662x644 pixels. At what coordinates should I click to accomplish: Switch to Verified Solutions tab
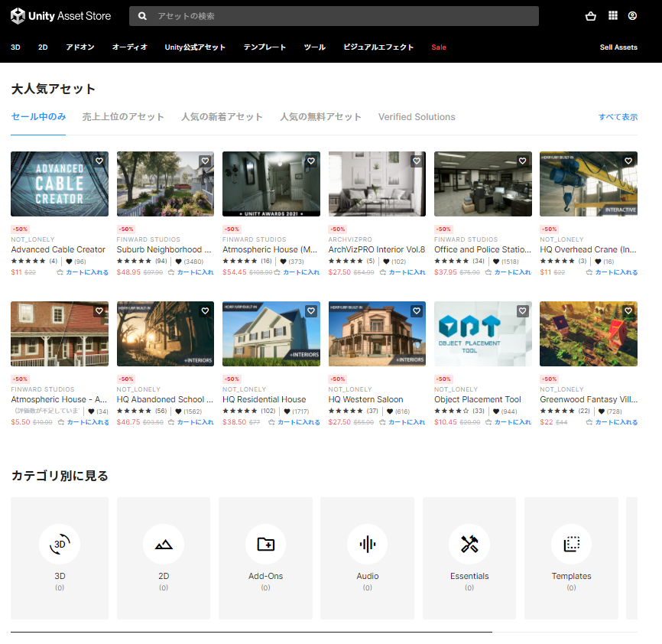[417, 117]
